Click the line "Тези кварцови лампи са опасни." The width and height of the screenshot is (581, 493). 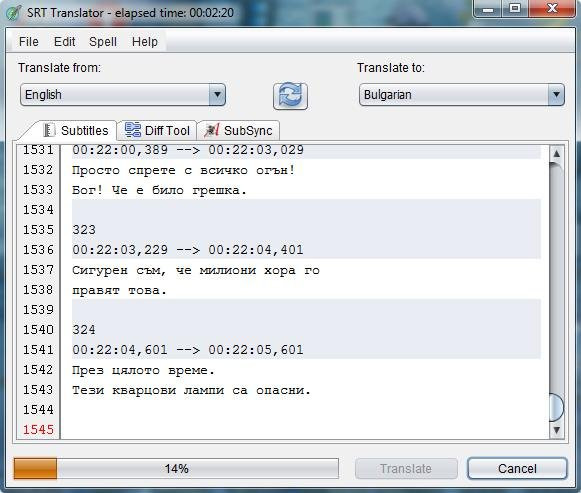[191, 390]
